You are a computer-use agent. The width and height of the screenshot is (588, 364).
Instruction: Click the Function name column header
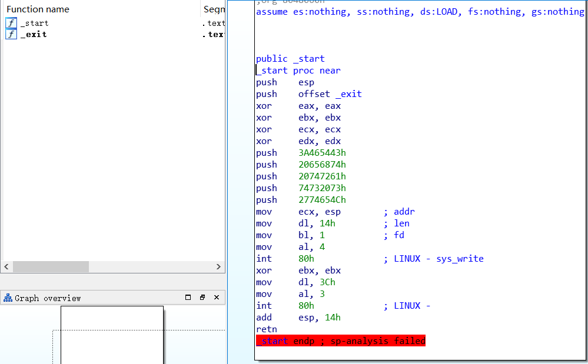click(38, 9)
